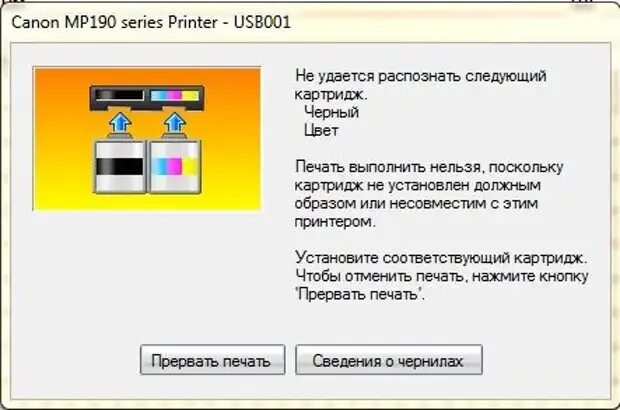Screen dimensions: 620x410
Task: Click the 'Canon MP190 series Printer - USB001' title
Action: point(151,22)
